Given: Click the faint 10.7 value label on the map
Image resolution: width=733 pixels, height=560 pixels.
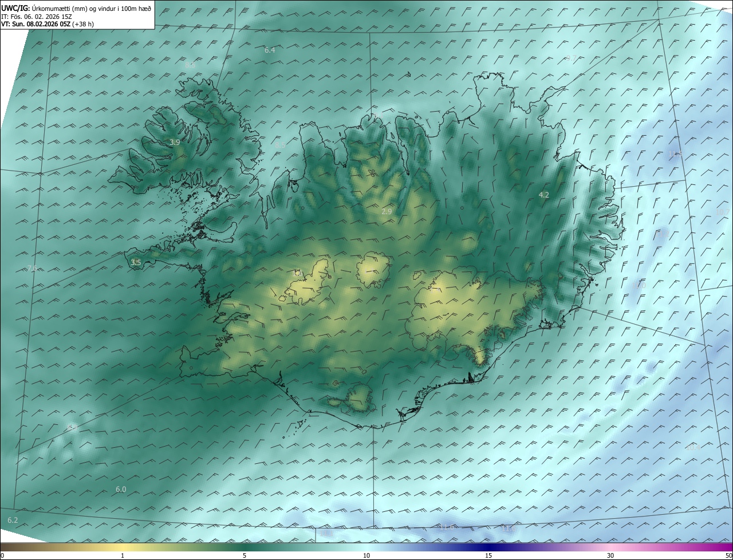Looking at the screenshot, I should pyautogui.click(x=723, y=212).
